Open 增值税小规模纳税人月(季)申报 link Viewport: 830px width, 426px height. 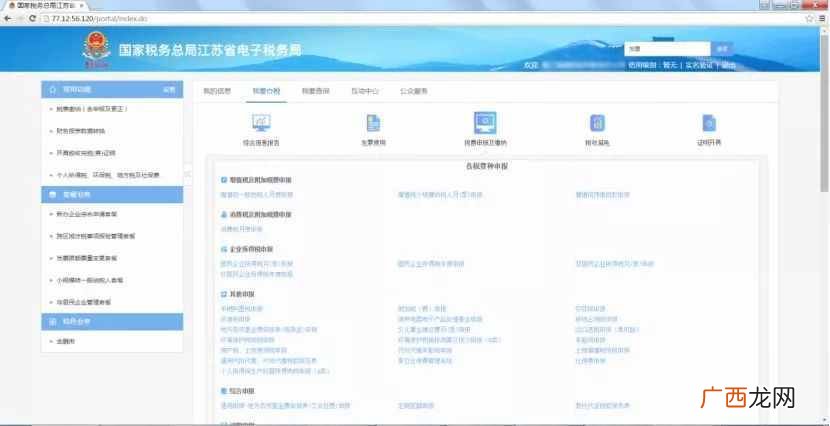[x=440, y=195]
